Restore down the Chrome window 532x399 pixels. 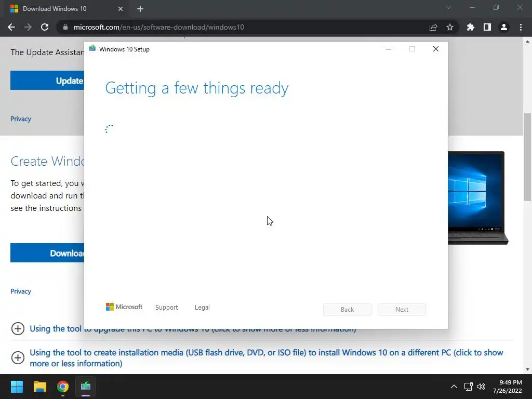(496, 7)
